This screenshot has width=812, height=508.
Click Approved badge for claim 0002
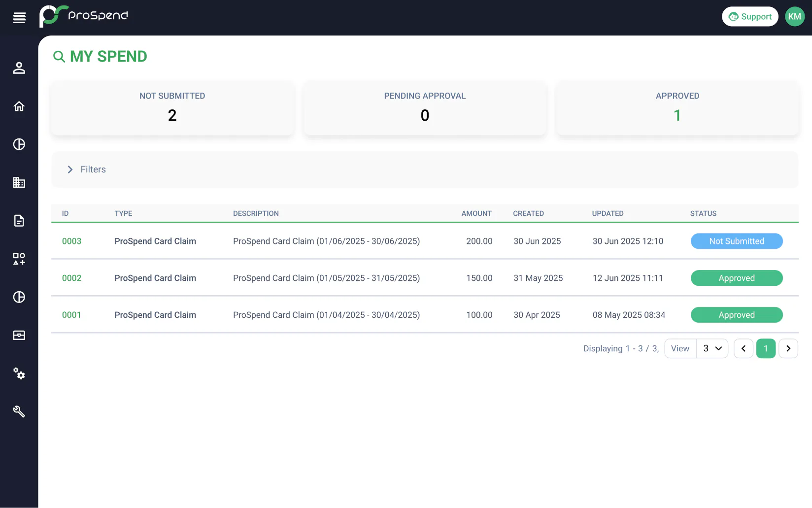[x=737, y=278]
